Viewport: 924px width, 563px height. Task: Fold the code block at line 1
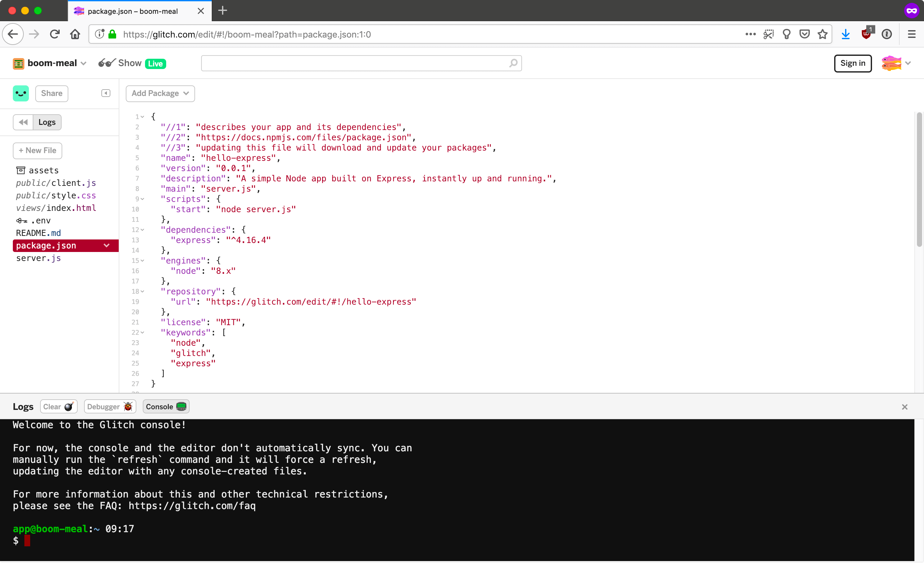[x=142, y=117]
